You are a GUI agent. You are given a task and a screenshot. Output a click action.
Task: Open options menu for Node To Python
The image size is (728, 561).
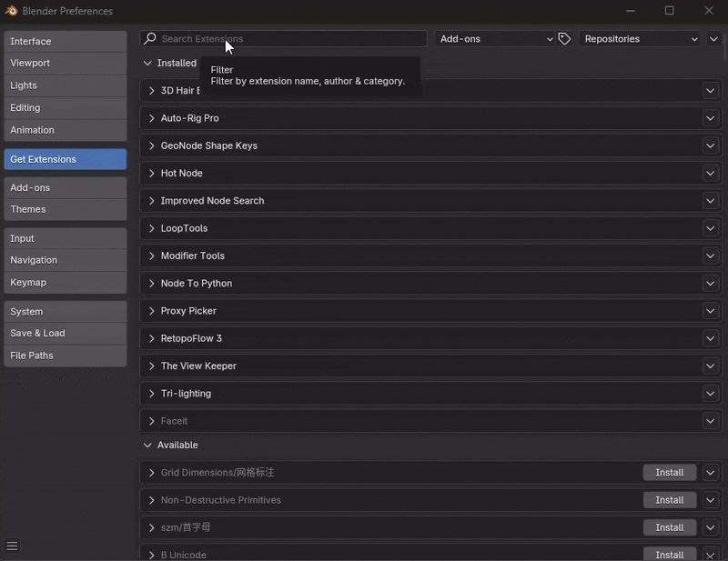(x=710, y=283)
